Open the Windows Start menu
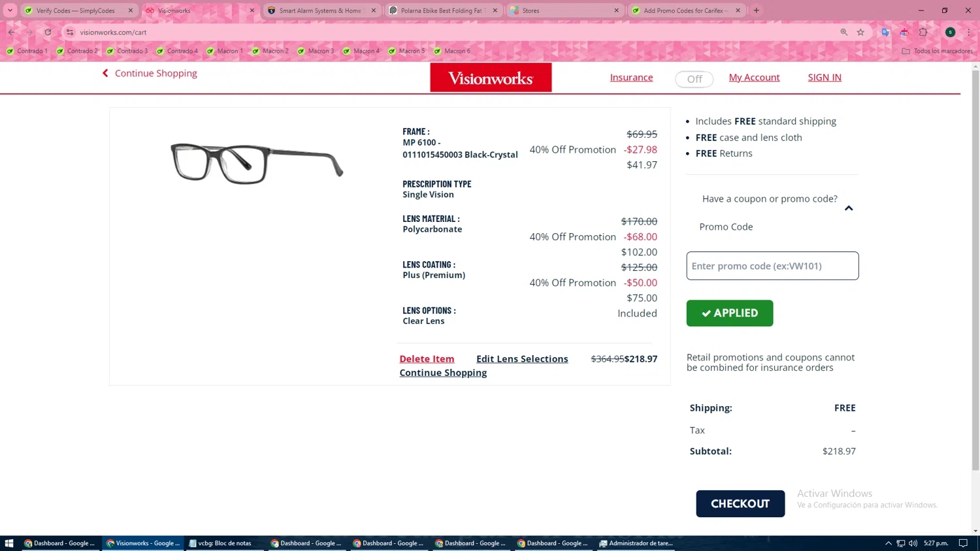 coord(9,543)
